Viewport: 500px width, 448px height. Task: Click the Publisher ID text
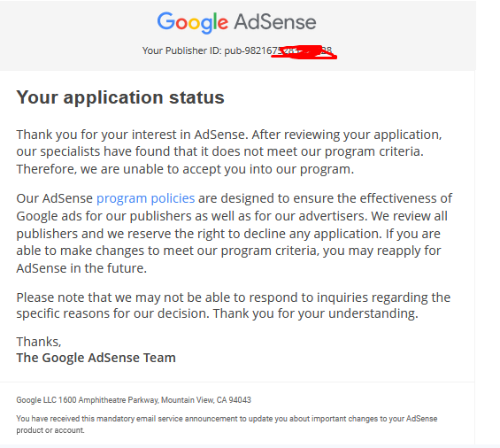pos(237,50)
